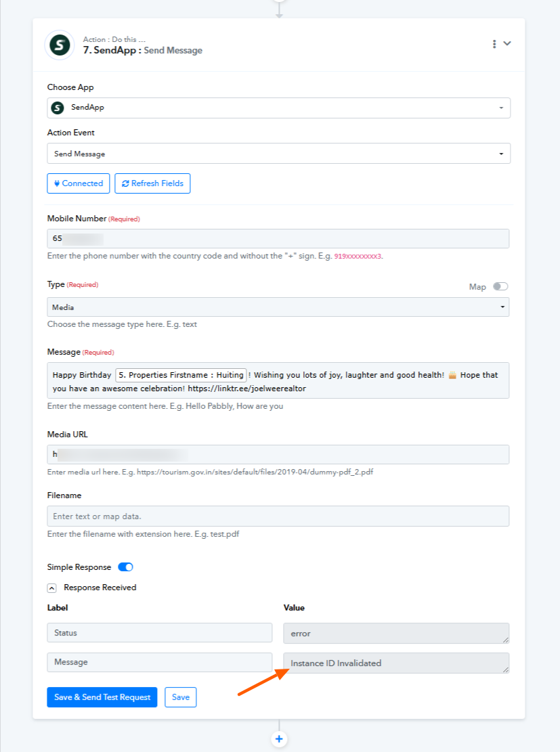The image size is (560, 752).
Task: Click the Firstname Huiting mapped tag
Action: click(x=181, y=375)
